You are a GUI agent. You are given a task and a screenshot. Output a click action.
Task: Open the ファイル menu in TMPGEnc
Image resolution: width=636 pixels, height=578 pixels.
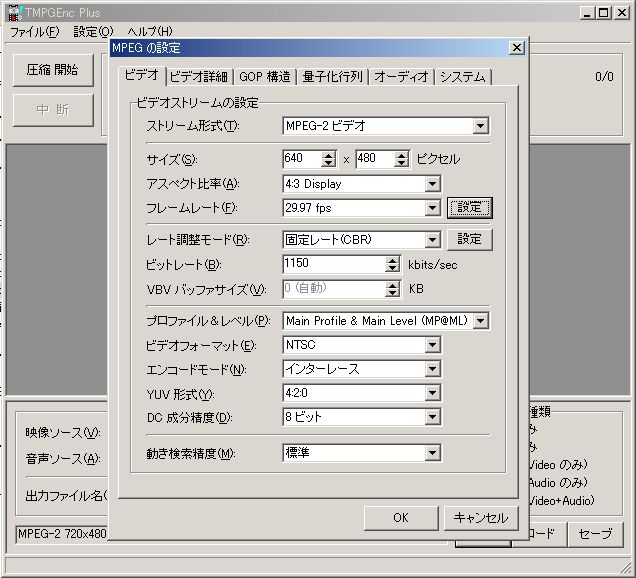pyautogui.click(x=34, y=31)
